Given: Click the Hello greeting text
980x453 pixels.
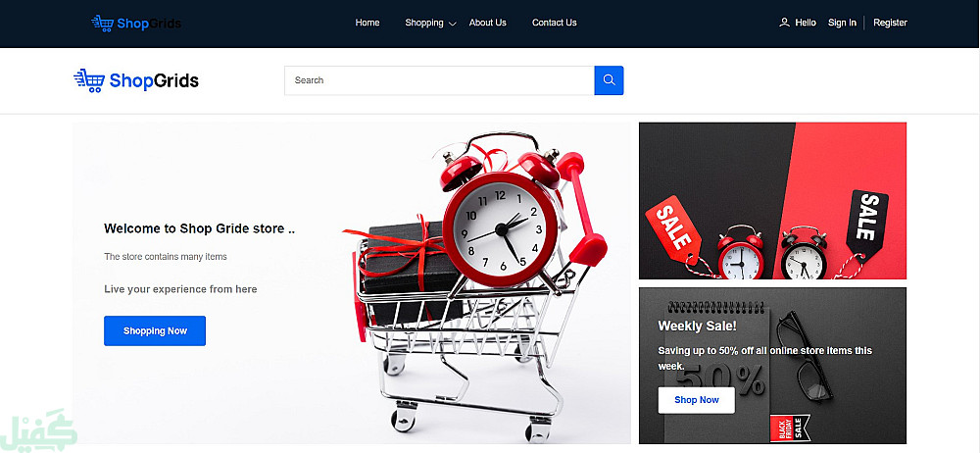Looking at the screenshot, I should tap(806, 23).
